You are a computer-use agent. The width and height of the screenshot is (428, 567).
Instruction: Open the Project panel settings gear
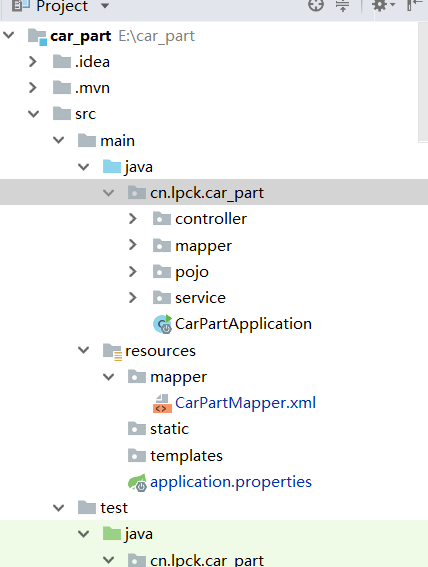click(x=383, y=5)
